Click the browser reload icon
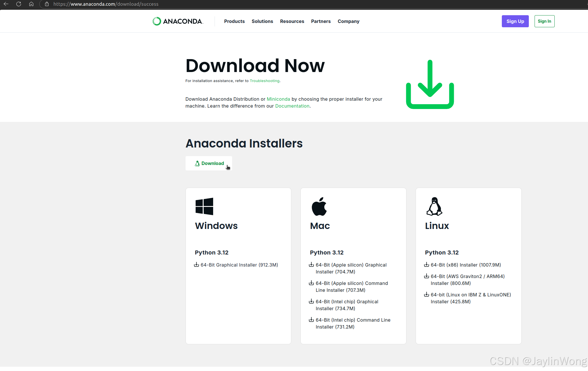The width and height of the screenshot is (588, 371). coord(19,4)
